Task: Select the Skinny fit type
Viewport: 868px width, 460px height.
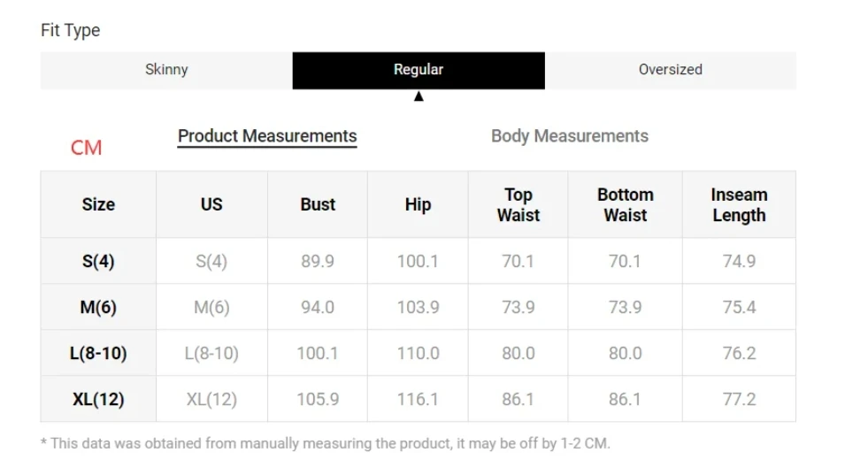Action: 166,70
